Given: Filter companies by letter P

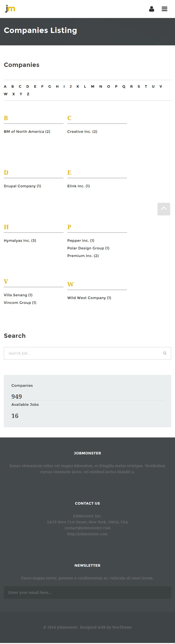Looking at the screenshot, I should (x=116, y=86).
